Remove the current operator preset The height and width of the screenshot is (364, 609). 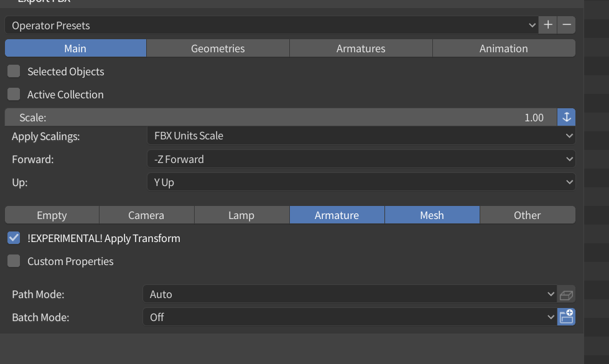567,26
